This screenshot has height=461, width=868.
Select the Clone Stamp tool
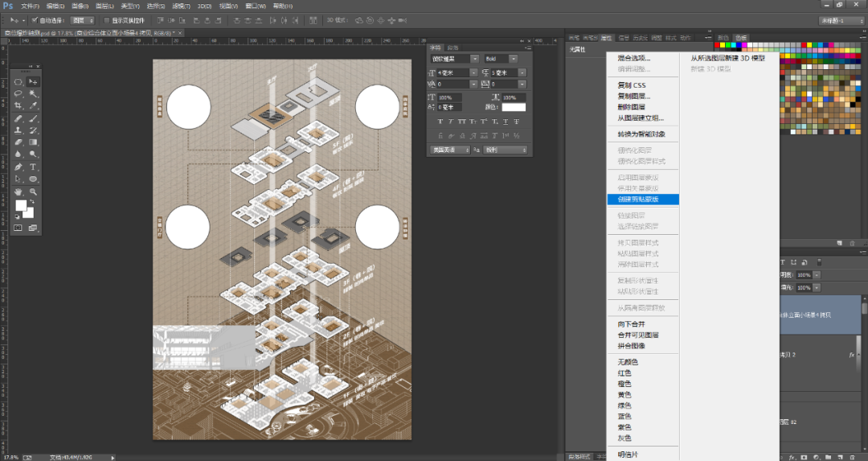18,130
